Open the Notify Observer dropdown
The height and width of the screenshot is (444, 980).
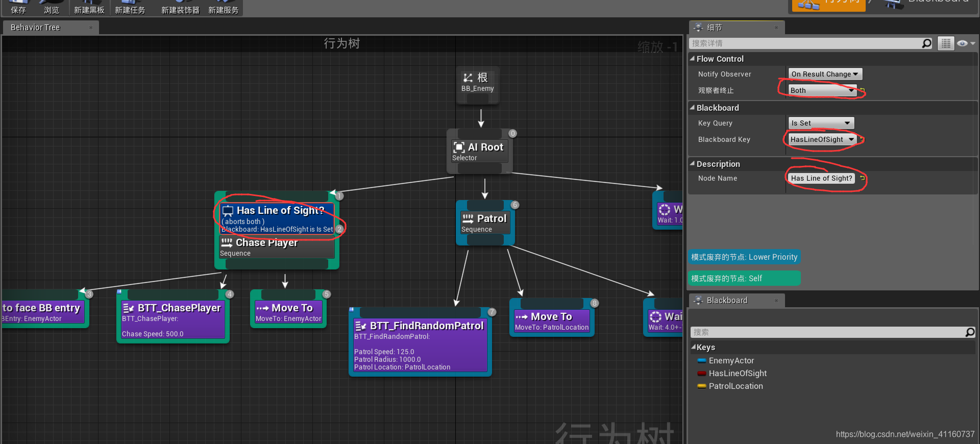click(825, 74)
